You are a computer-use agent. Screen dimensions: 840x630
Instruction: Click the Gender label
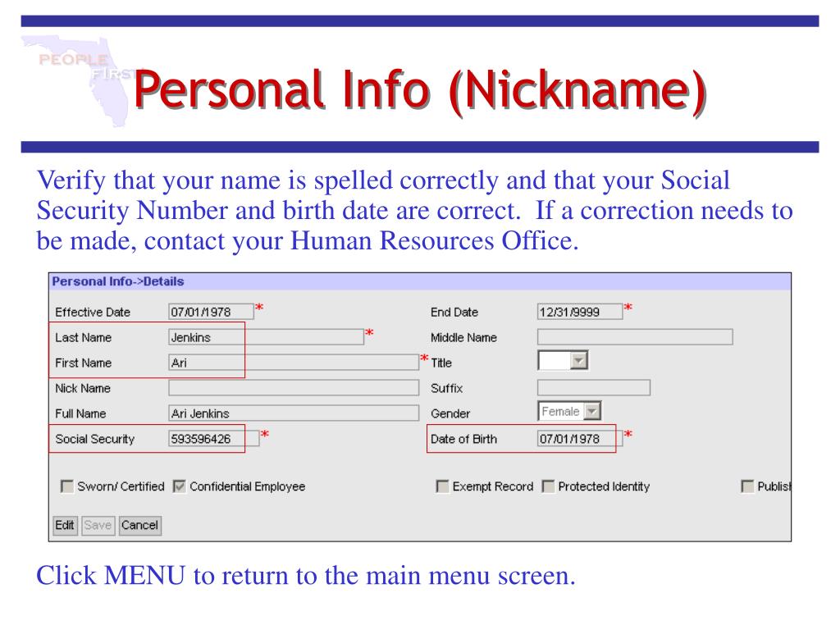coord(450,413)
